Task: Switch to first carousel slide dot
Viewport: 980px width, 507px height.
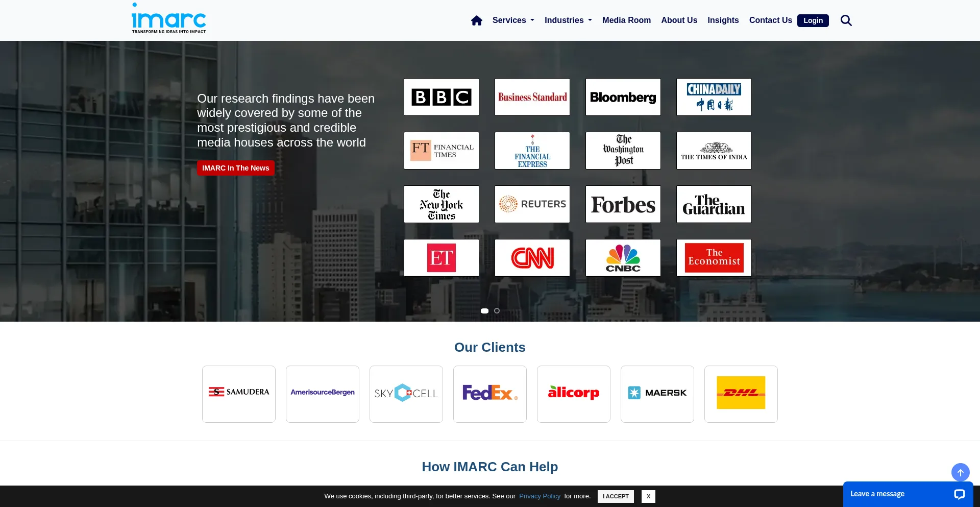Action: pyautogui.click(x=484, y=311)
